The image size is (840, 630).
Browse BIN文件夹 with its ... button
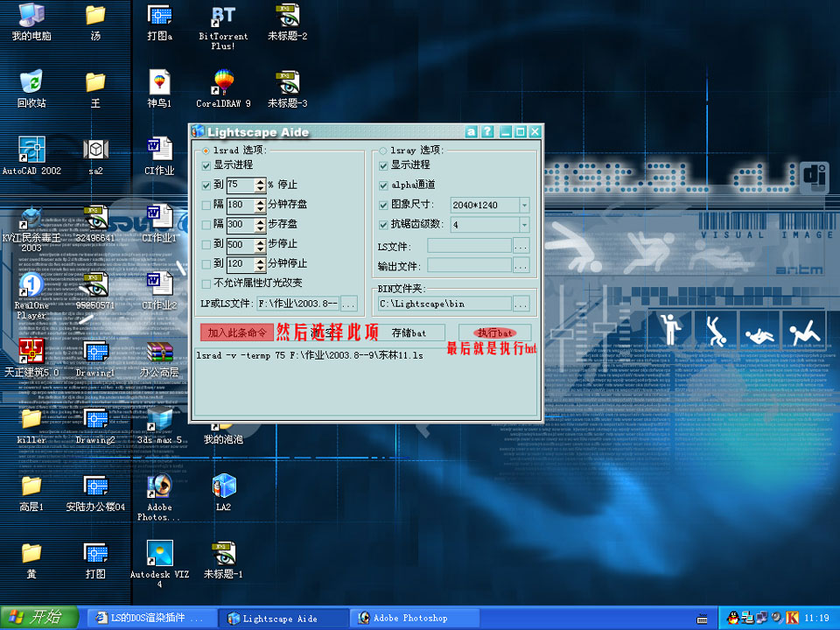[x=521, y=304]
